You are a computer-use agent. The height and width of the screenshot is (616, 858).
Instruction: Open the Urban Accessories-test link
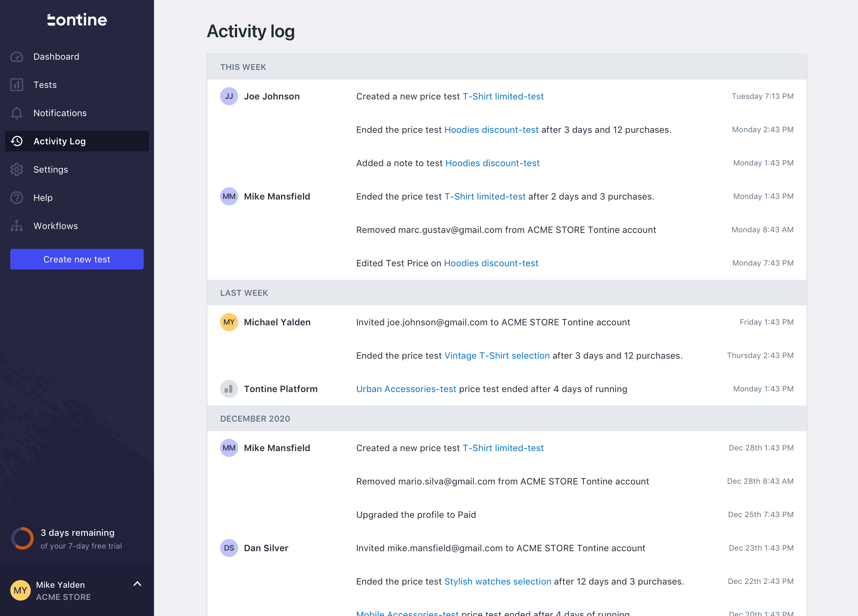(x=406, y=389)
